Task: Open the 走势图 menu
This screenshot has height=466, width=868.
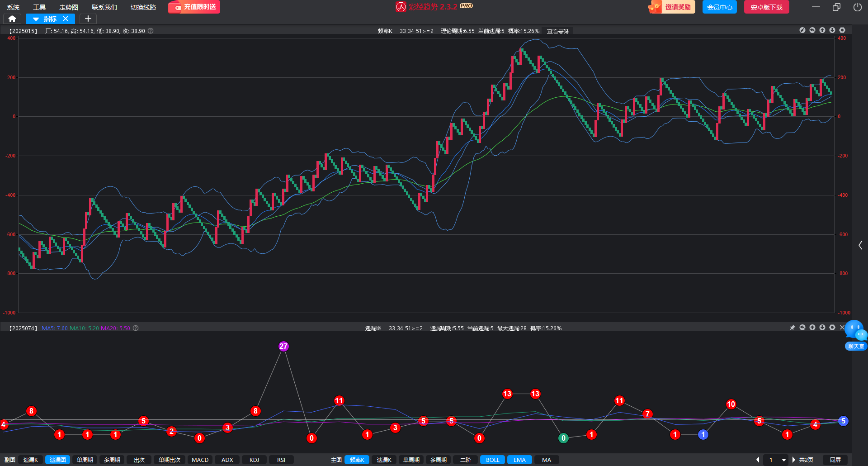Action: pyautogui.click(x=69, y=7)
